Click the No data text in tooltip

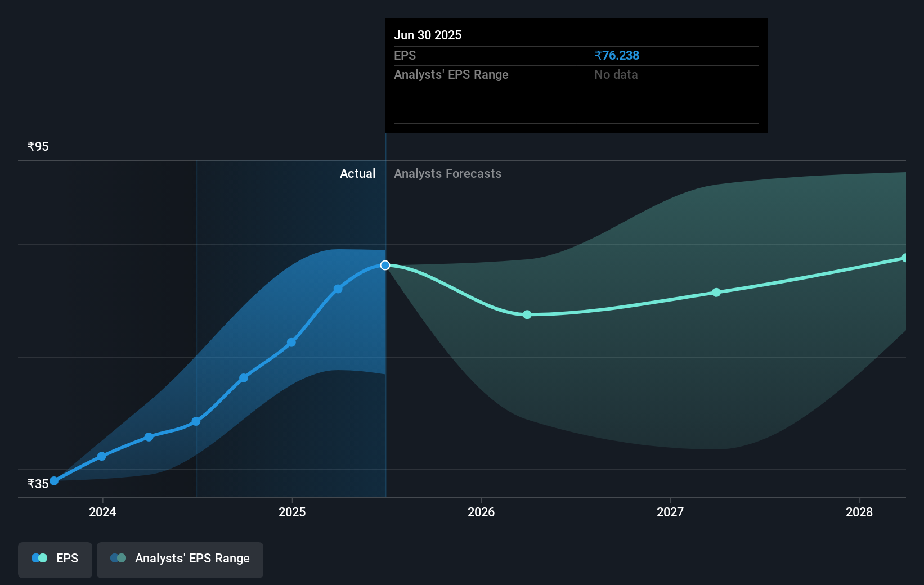click(616, 74)
